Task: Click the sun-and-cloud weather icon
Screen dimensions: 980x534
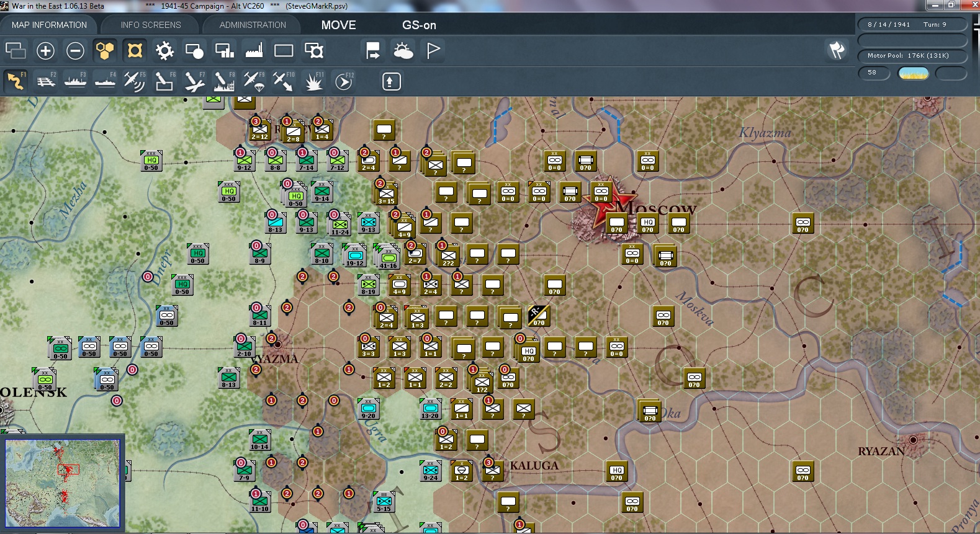Action: [403, 50]
